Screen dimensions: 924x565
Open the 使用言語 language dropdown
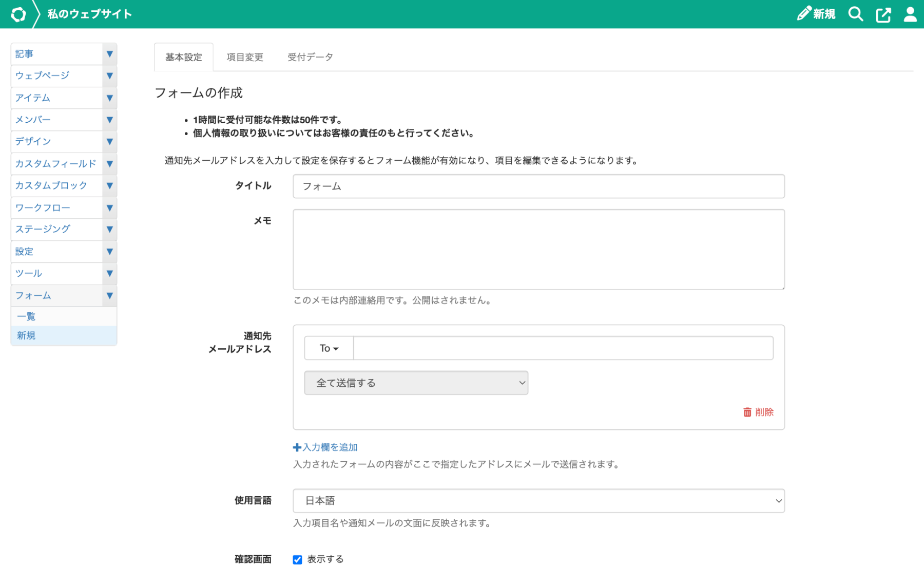[538, 501]
